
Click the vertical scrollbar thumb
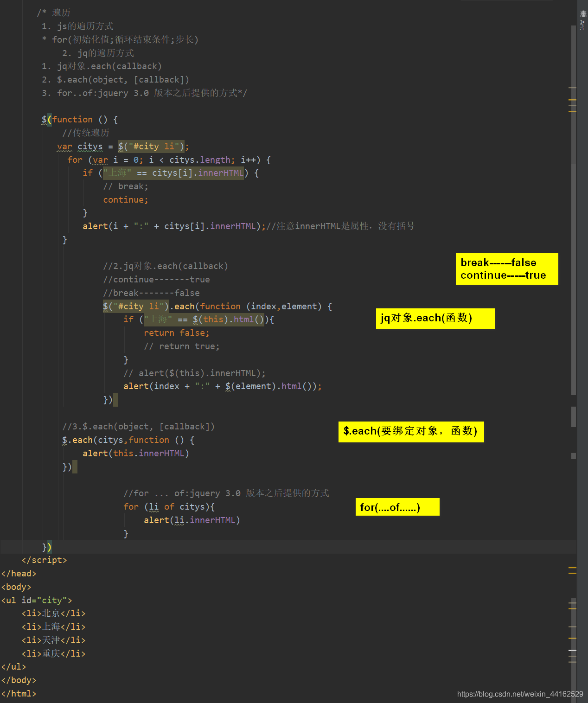tap(574, 210)
